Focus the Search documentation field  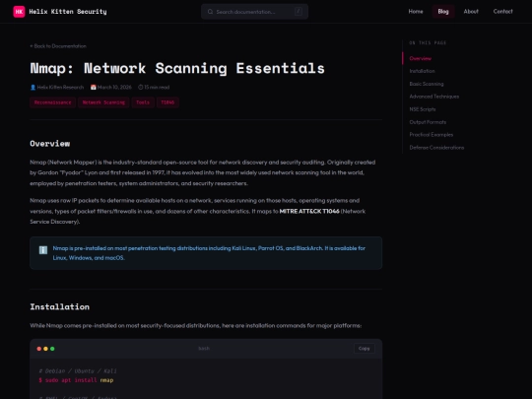point(254,12)
